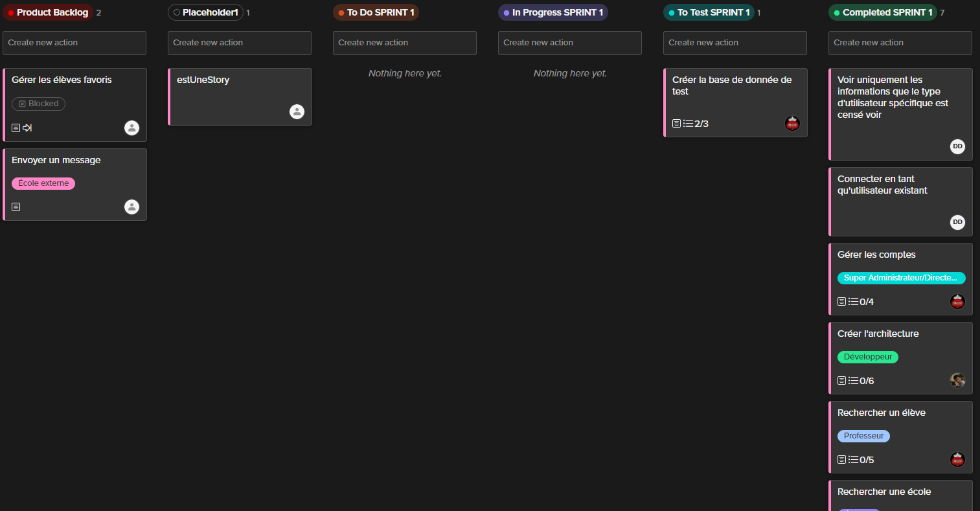Click the In Progress SPRINT 1 column header

(553, 12)
